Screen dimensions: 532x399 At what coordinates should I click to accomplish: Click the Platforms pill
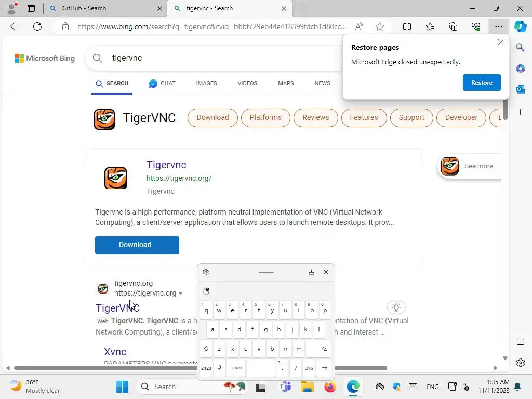[x=265, y=118]
